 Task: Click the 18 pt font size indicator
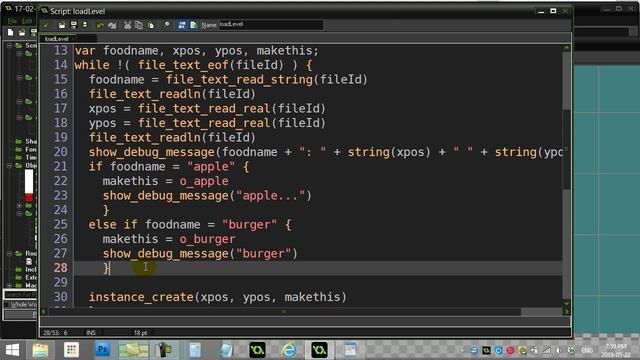pyautogui.click(x=140, y=333)
